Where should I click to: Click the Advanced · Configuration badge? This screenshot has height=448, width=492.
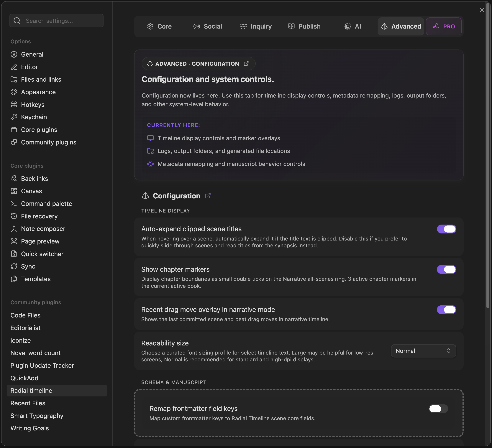(198, 64)
